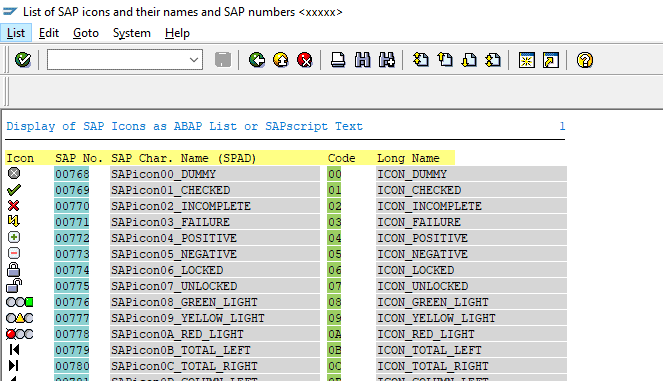This screenshot has height=381, width=663.
Task: Click the First Page icon
Action: pos(420,60)
